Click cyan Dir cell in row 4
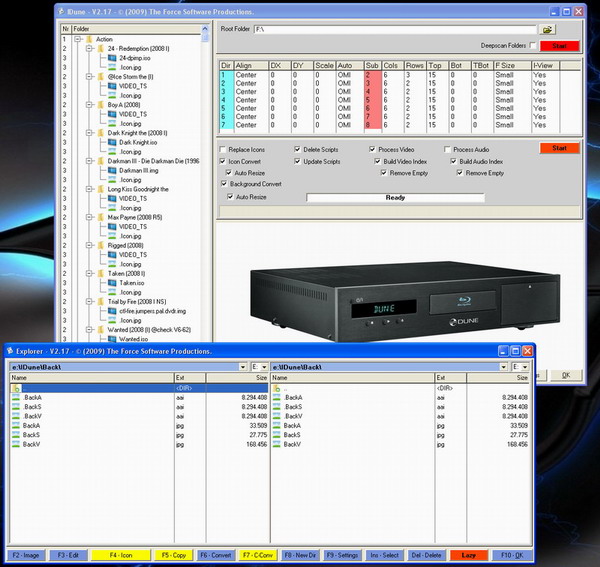The width and height of the screenshot is (600, 567). coord(226,100)
